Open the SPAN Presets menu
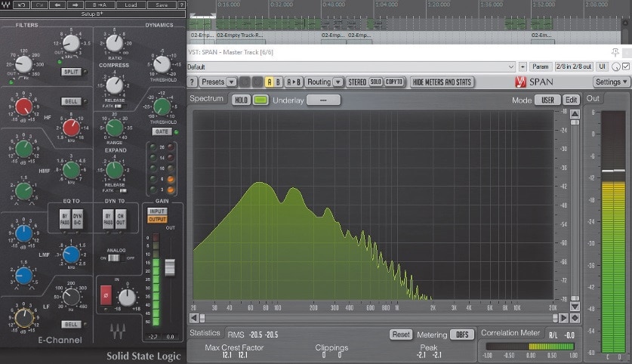The height and width of the screenshot is (364, 632). [x=213, y=82]
